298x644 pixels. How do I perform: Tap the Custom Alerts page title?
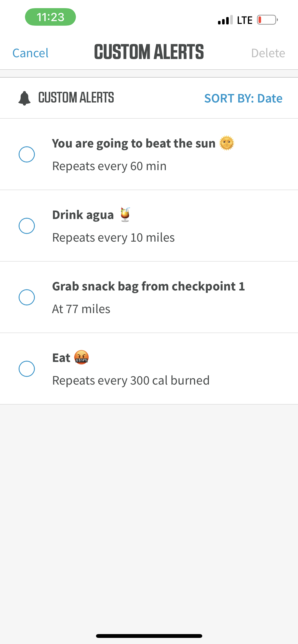click(x=149, y=52)
